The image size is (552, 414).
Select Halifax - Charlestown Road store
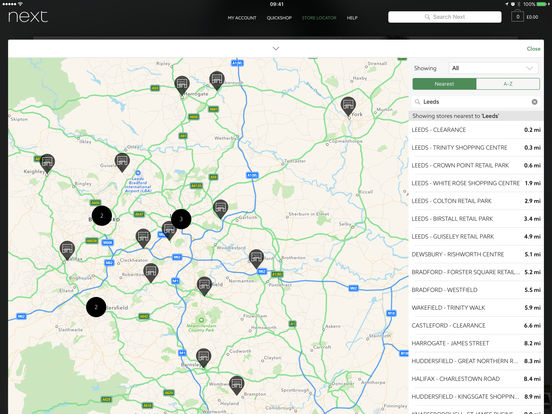(476, 379)
